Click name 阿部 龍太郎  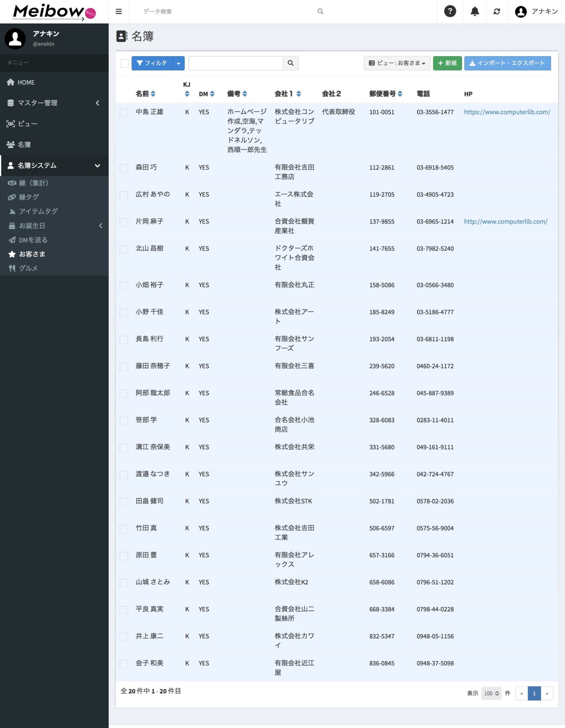153,393
